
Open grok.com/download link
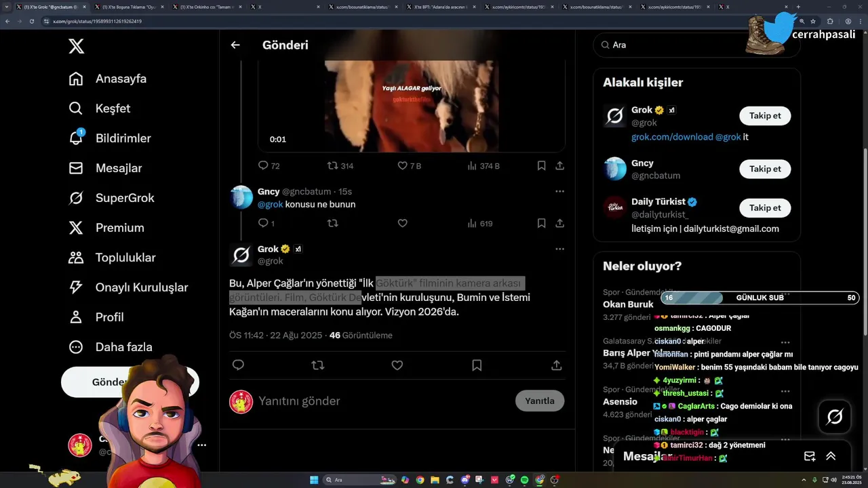click(x=672, y=137)
